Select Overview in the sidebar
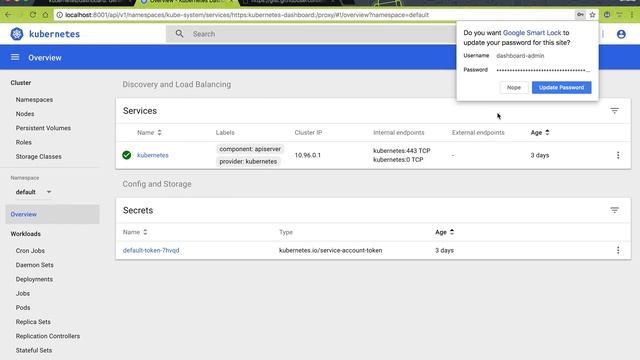 (52, 214)
